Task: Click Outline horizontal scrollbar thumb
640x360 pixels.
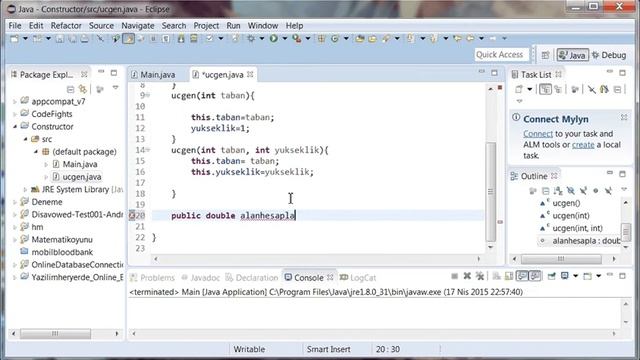Action: tap(561, 259)
